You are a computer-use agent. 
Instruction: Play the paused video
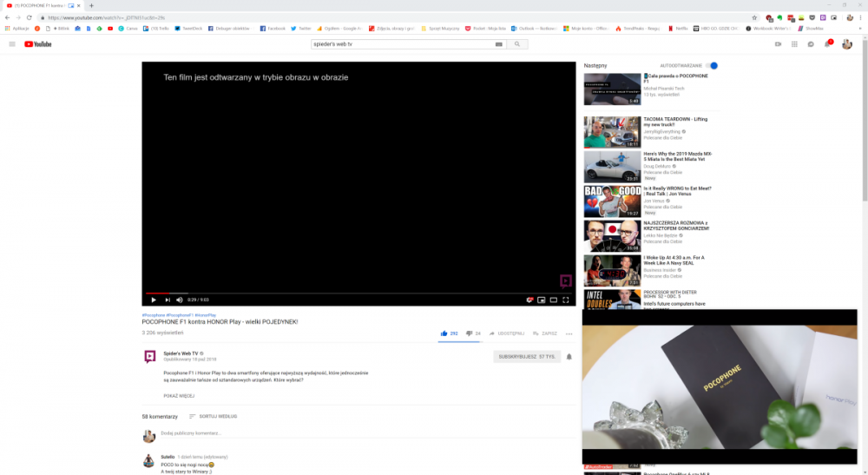(x=154, y=300)
